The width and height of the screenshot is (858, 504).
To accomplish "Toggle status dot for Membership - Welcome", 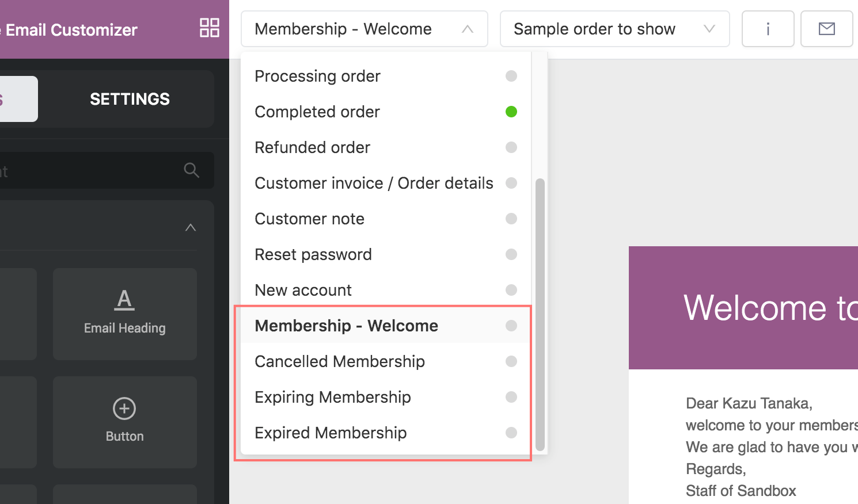I will point(511,326).
